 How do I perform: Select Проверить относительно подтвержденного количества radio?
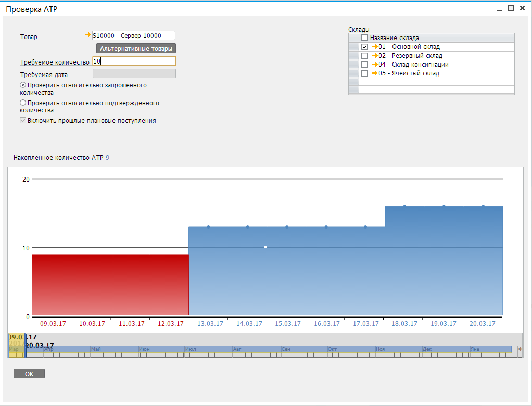(x=23, y=103)
